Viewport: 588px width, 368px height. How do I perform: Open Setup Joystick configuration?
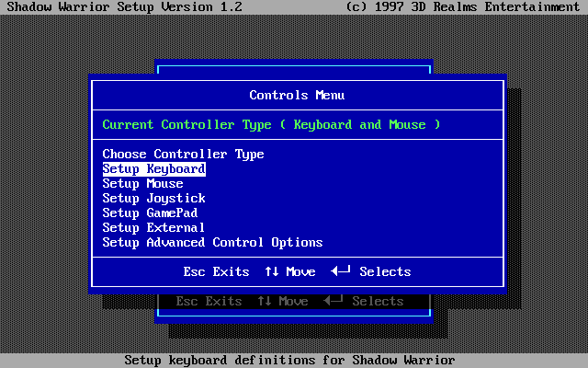(153, 199)
